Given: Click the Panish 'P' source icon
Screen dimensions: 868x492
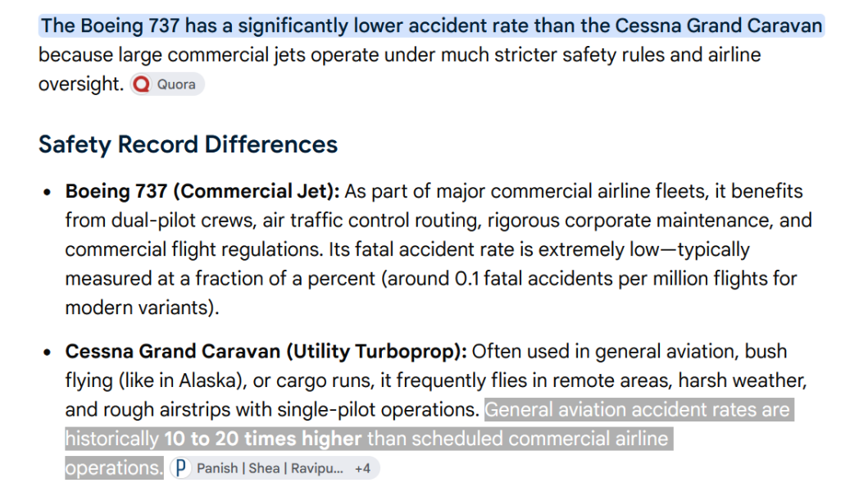Looking at the screenshot, I should pos(180,468).
